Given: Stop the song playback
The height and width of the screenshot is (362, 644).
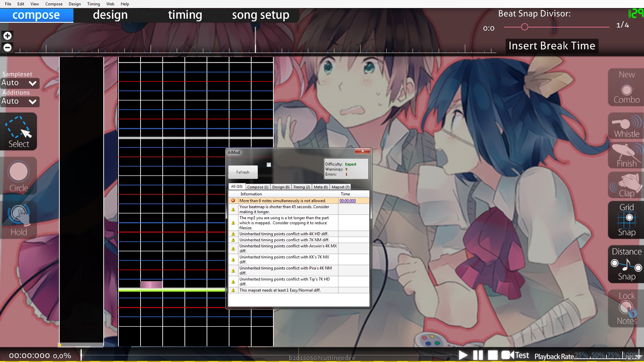Looking at the screenshot, I should (x=493, y=355).
